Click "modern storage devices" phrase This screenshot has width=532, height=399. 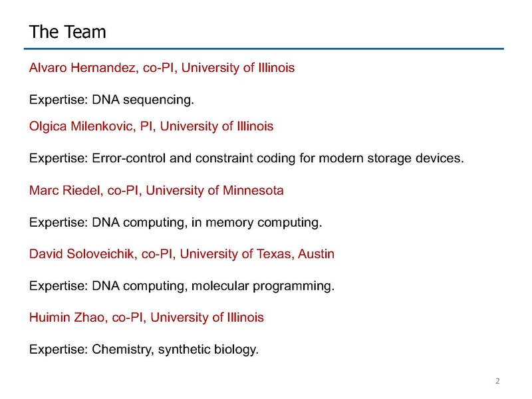point(391,158)
